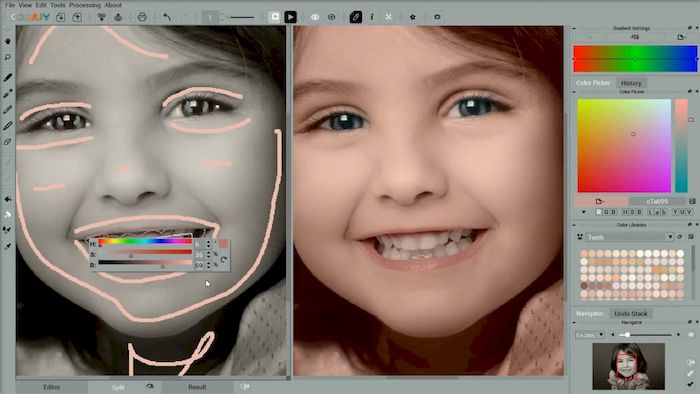Screen dimensions: 700x394
Task: Open the History tab
Action: 631,83
